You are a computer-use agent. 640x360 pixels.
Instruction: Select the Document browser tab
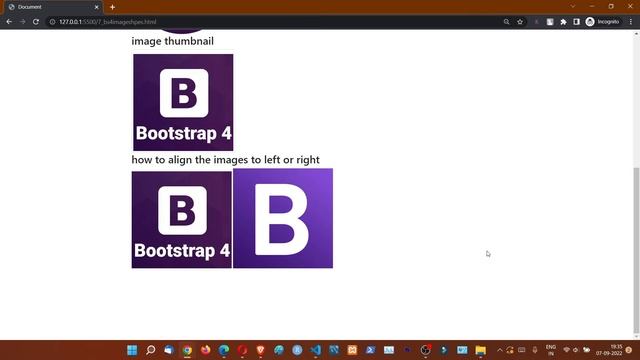point(53,7)
